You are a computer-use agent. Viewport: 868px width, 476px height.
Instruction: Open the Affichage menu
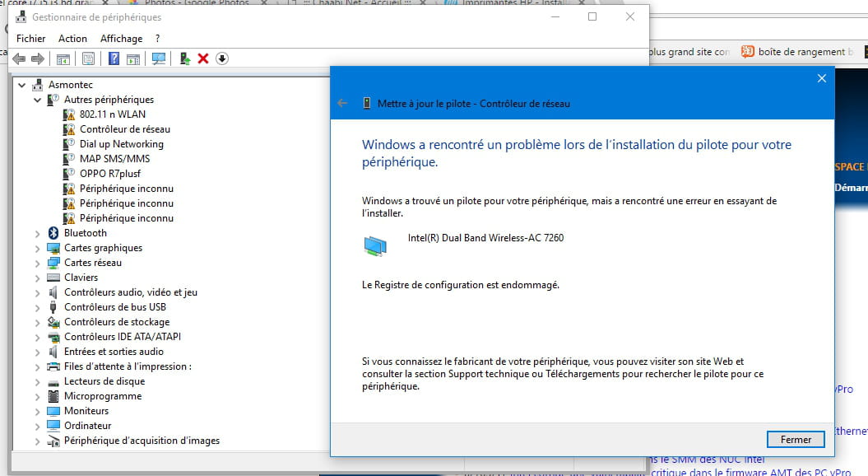tap(121, 38)
